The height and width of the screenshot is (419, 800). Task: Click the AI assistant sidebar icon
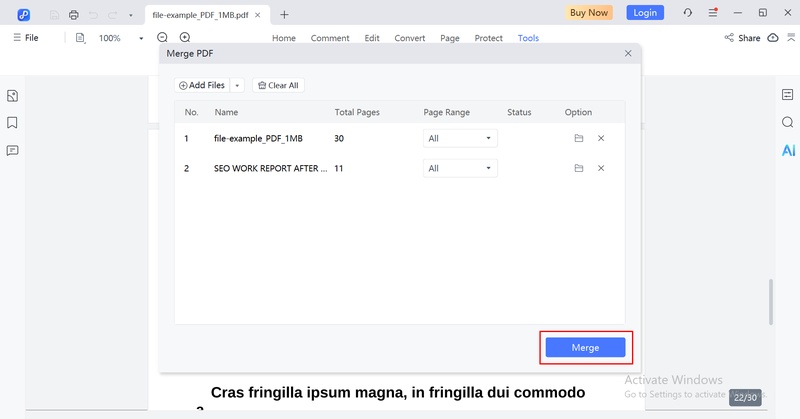click(x=788, y=150)
